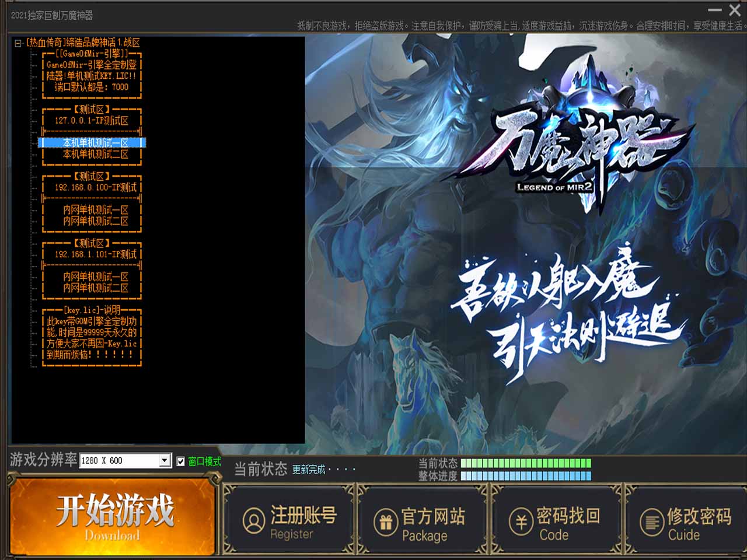The image size is (747, 560).
Task: Select 内网单机测试二区 under 192.168.1.101
Action: (x=92, y=288)
